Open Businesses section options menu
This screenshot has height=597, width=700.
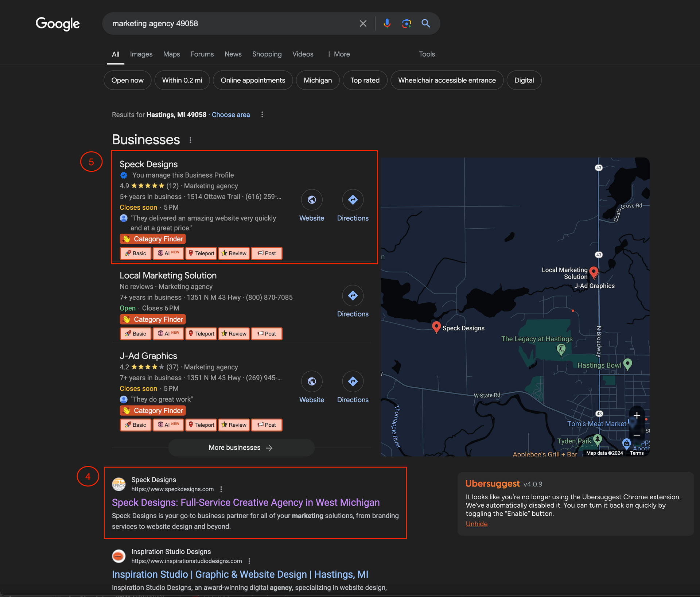click(190, 140)
